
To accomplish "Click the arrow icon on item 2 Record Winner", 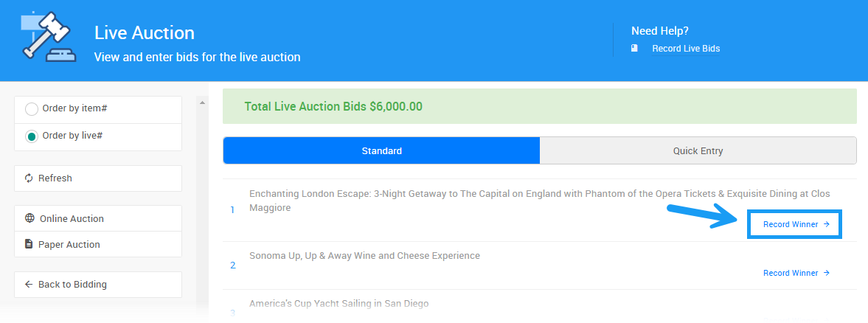I will 827,273.
